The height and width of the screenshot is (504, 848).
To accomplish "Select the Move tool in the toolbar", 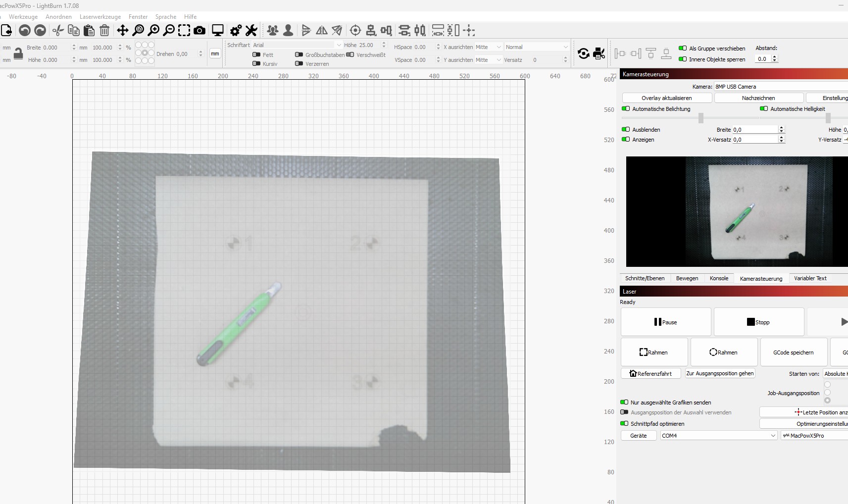I will [122, 30].
